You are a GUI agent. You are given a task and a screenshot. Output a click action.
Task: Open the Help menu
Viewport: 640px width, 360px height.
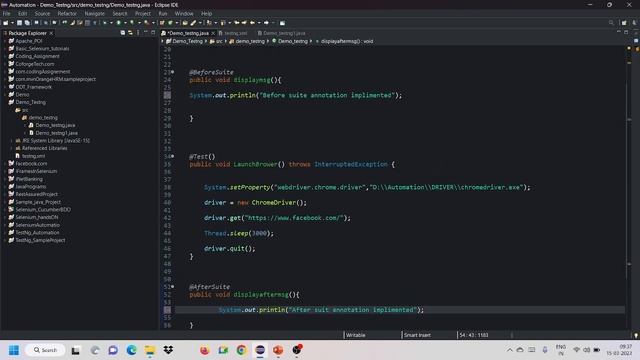tap(207, 13)
